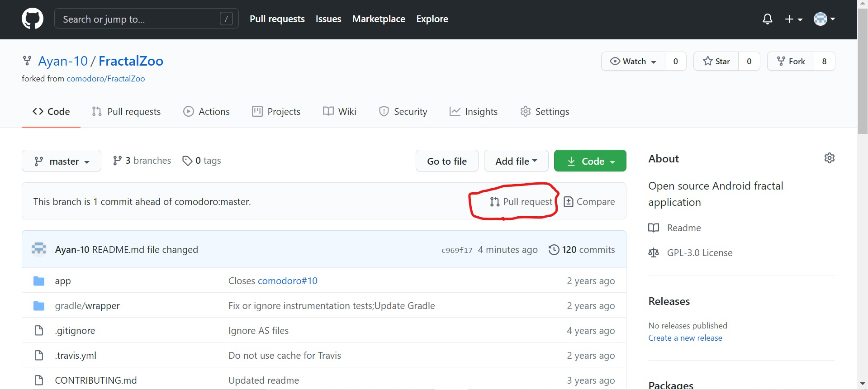Click the Go to file button
This screenshot has width=868, height=390.
tap(447, 161)
